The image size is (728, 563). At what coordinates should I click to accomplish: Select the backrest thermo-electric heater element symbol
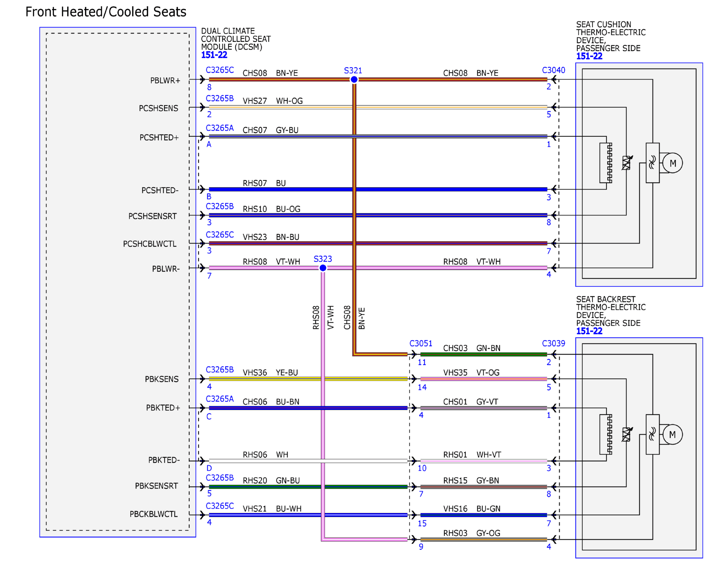click(606, 434)
